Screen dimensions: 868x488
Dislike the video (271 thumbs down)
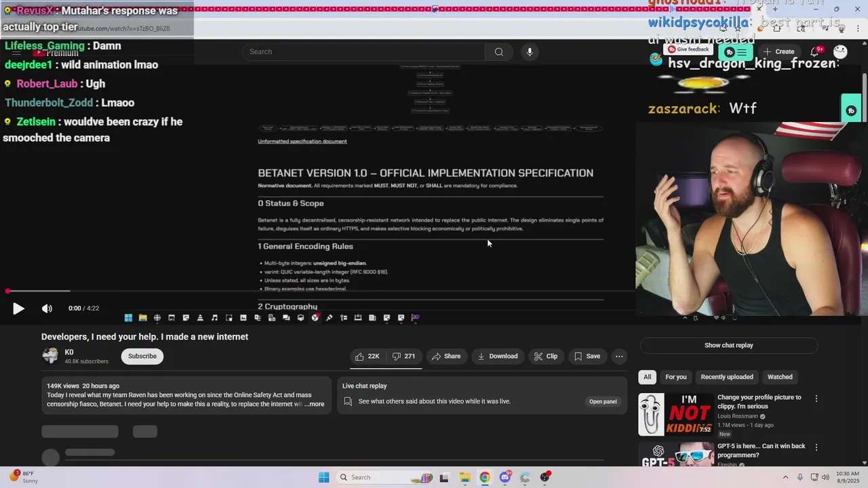click(403, 356)
